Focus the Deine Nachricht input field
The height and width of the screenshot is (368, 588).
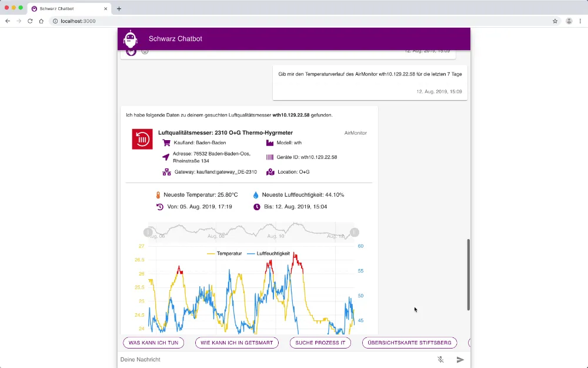(x=276, y=359)
